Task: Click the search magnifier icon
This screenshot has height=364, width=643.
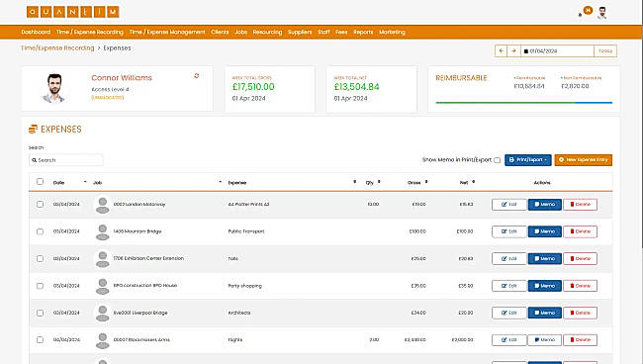Action: pyautogui.click(x=34, y=160)
